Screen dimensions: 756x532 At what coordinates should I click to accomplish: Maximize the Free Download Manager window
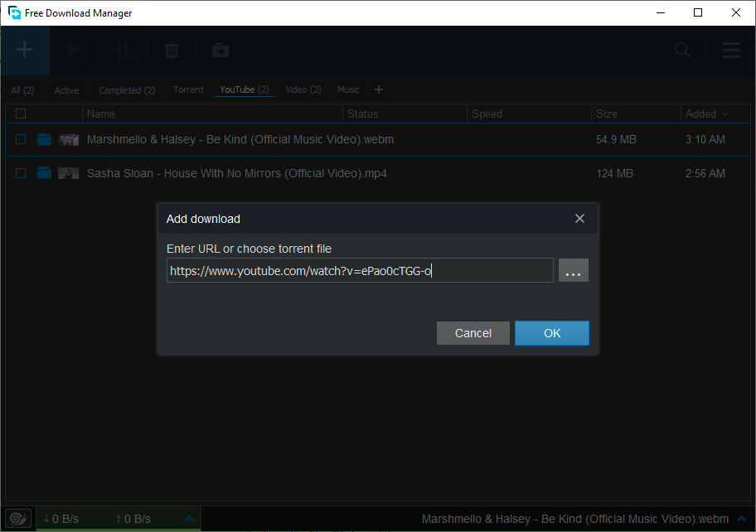tap(698, 12)
